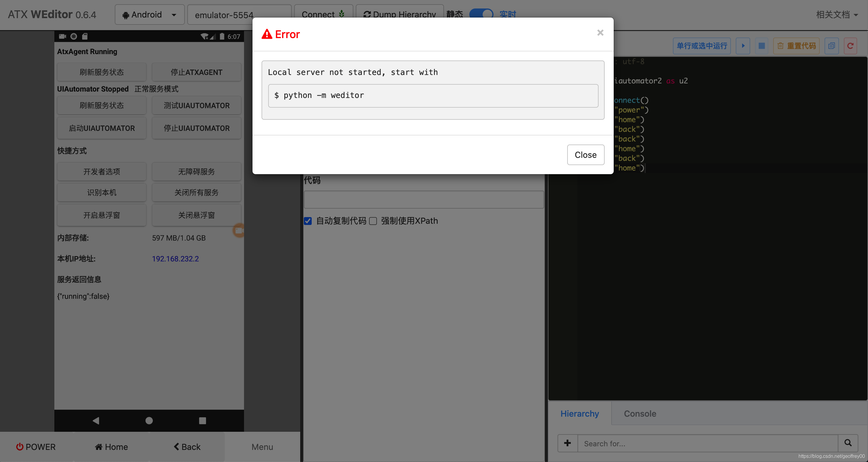Screen dimensions: 868x462
Task: Uncheck the auto copy code checkbox
Action: (x=308, y=221)
